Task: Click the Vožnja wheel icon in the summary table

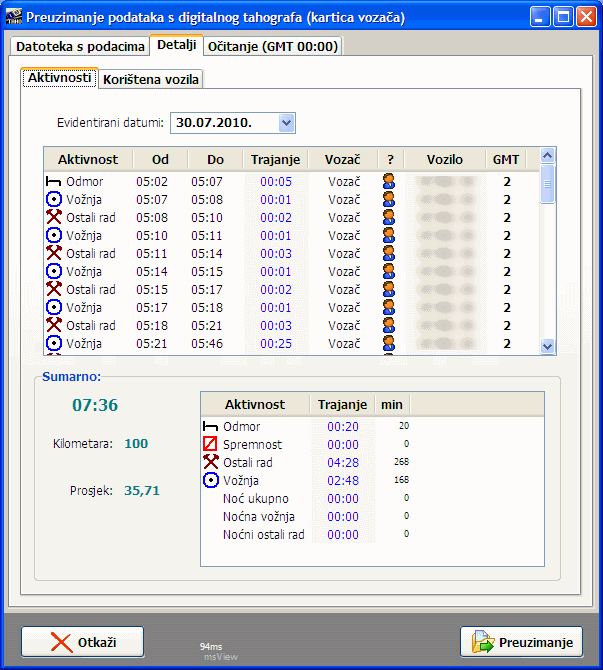Action: click(211, 481)
